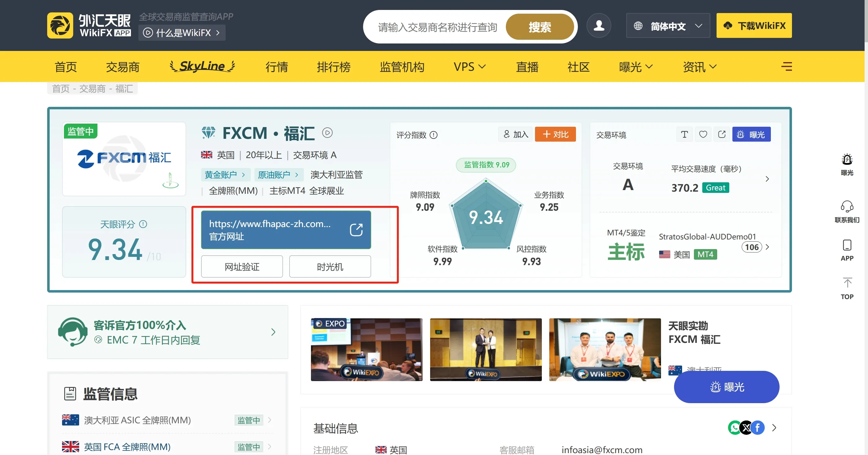Image resolution: width=868 pixels, height=455 pixels.
Task: Open 澳大利亚 ASIC license row chevron
Action: click(269, 420)
